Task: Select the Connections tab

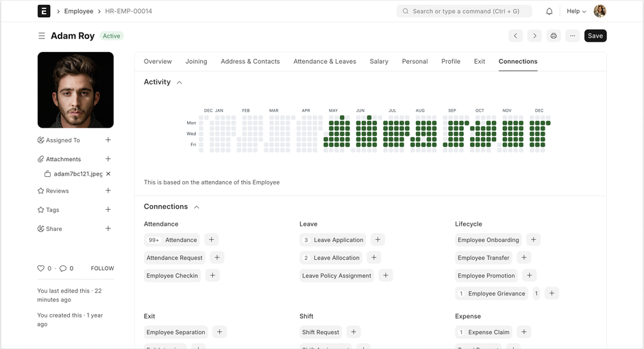Action: click(518, 61)
